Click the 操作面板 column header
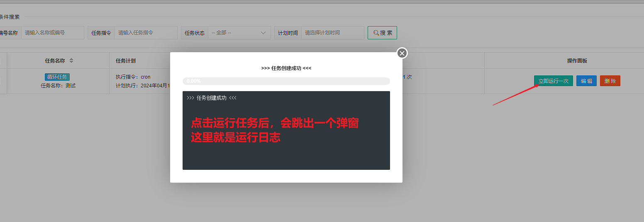644x222 pixels. click(577, 61)
